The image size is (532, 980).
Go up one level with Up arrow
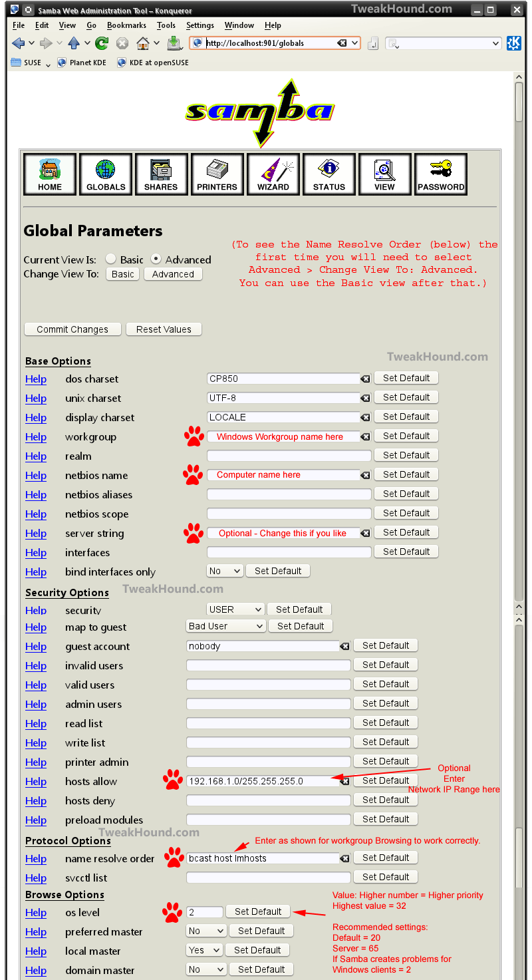(74, 43)
